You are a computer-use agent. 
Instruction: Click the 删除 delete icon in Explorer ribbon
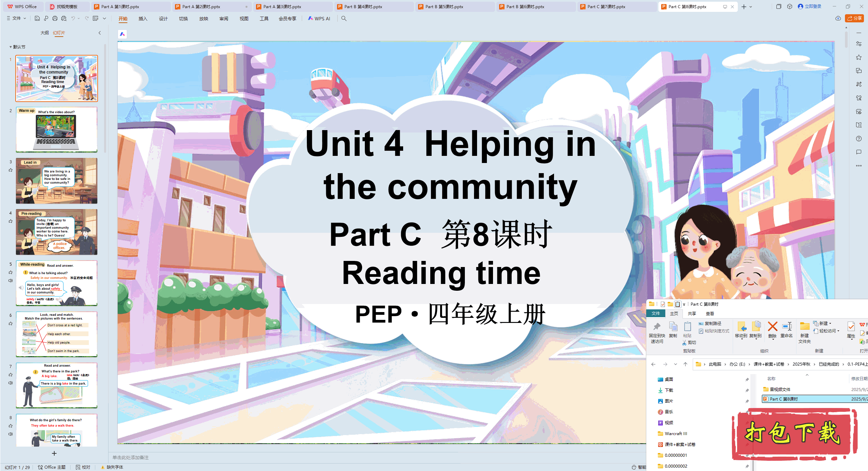point(773,330)
